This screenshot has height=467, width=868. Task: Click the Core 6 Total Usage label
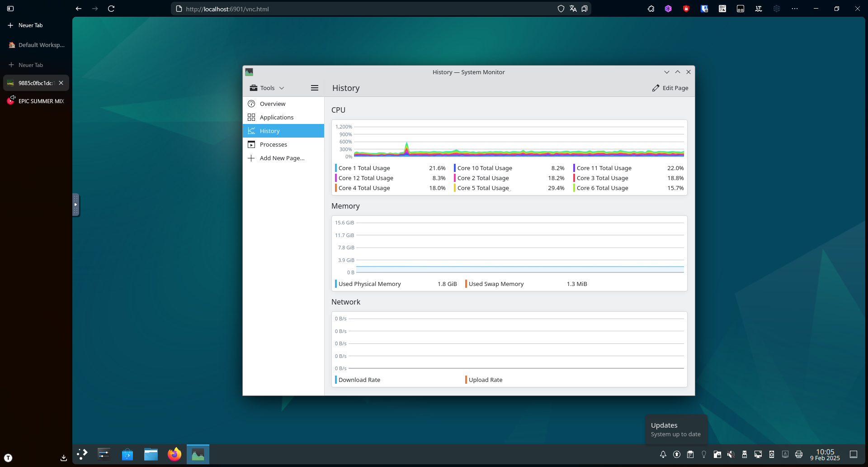pos(602,188)
